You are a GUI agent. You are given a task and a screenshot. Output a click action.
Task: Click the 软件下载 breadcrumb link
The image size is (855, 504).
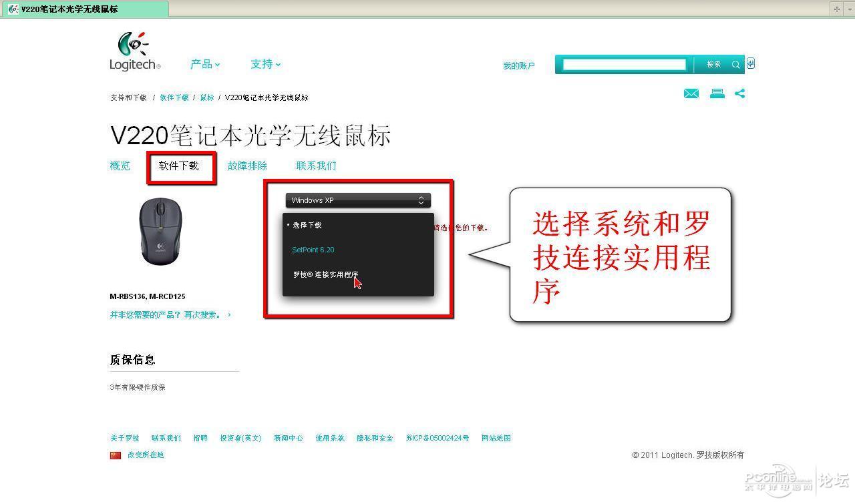point(174,97)
